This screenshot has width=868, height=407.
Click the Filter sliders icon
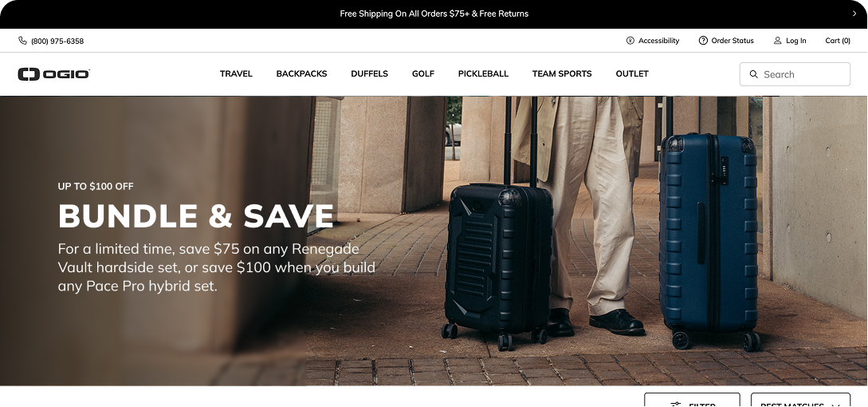tap(675, 405)
